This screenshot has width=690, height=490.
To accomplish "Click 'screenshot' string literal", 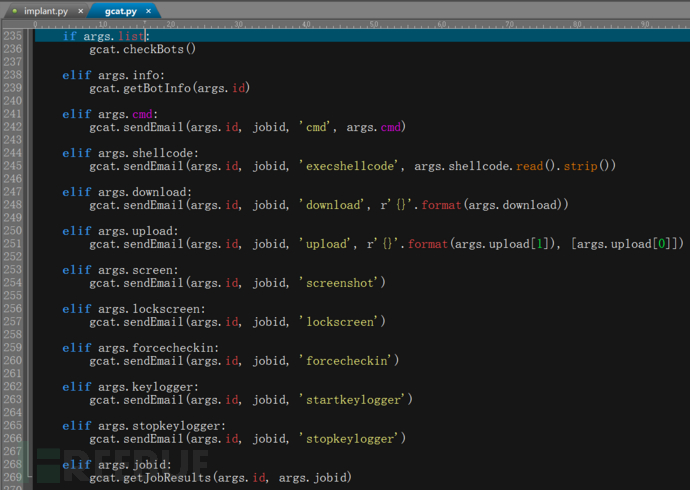I will 340,283.
